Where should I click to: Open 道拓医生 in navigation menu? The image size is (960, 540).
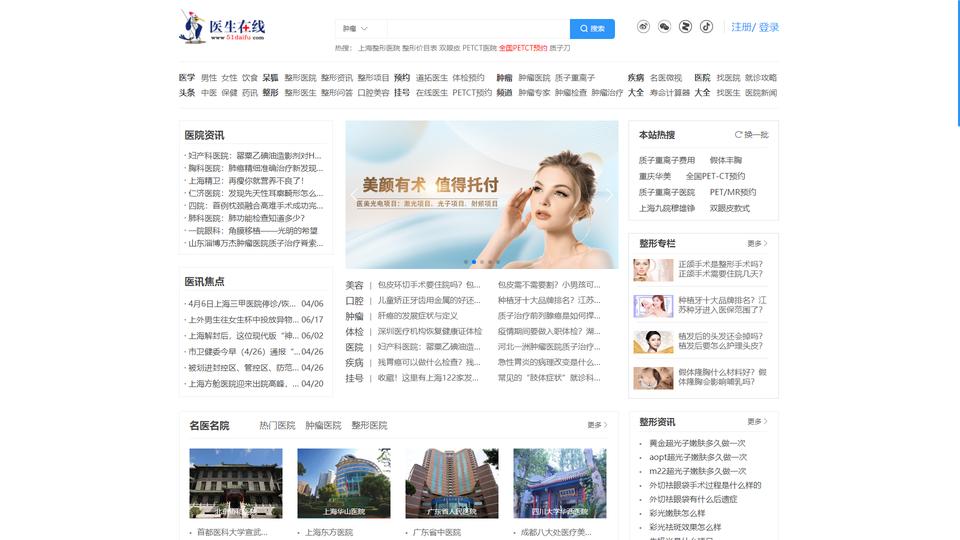[432, 78]
